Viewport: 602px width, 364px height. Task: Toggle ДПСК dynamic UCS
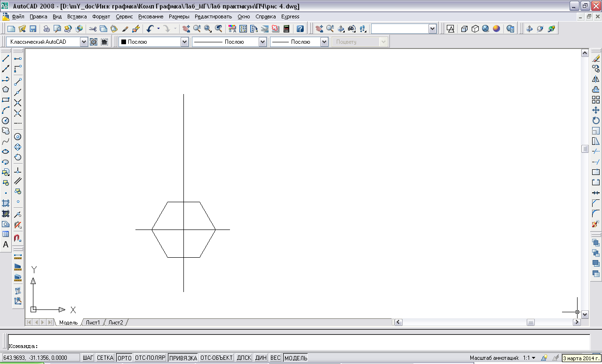pos(244,358)
